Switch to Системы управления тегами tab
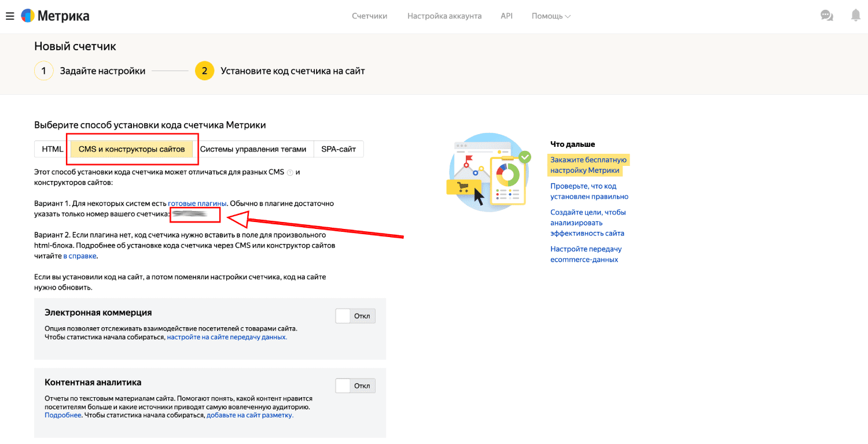Image resolution: width=868 pixels, height=444 pixels. pyautogui.click(x=253, y=149)
